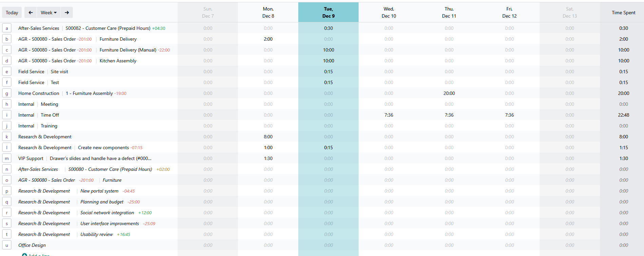The width and height of the screenshot is (644, 256).
Task: Edit Monday 1:30 cell for VIP Support
Action: point(268,158)
